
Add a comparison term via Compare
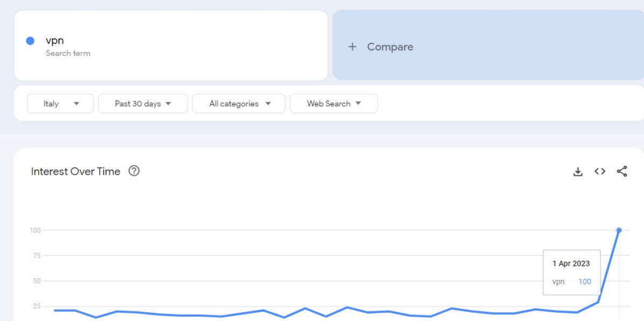390,47
